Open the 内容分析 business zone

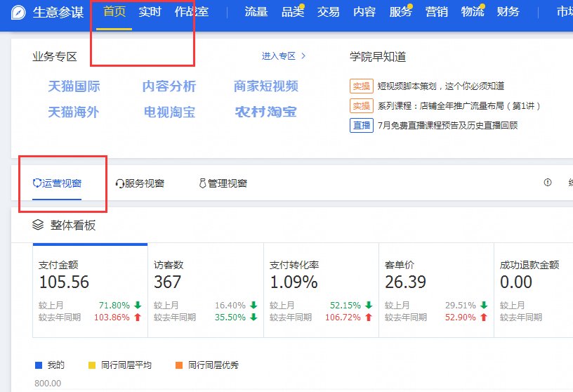point(169,86)
